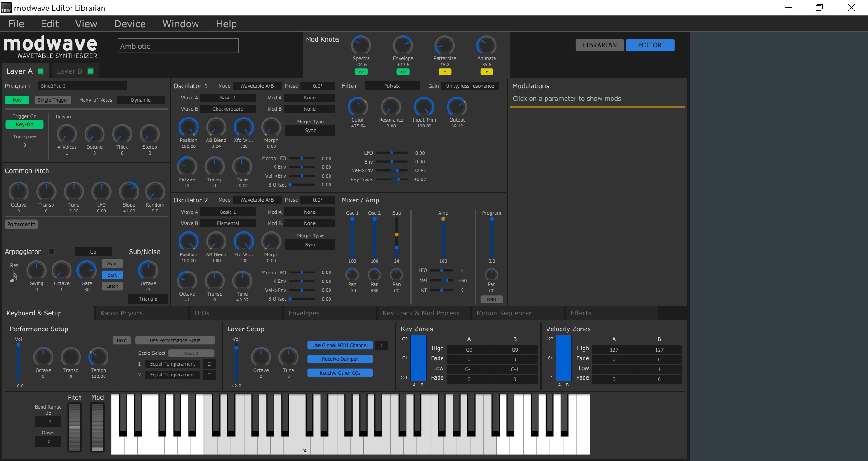Open the Device menu

coord(129,24)
